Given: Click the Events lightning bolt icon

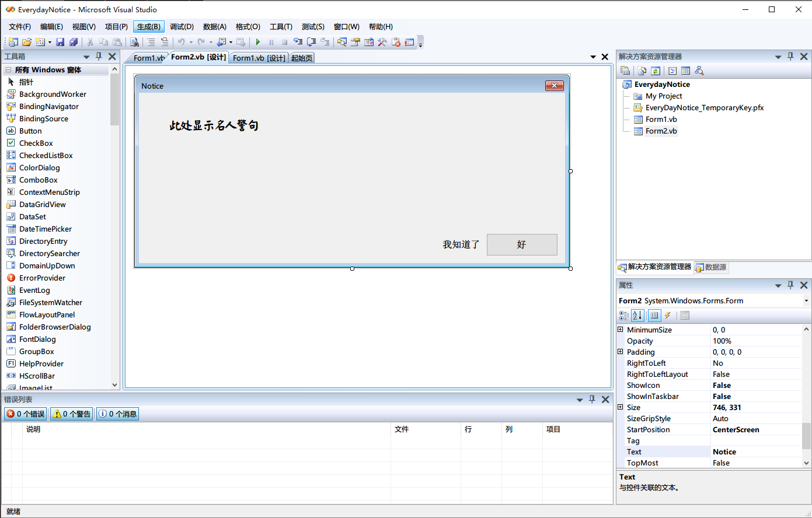Looking at the screenshot, I should click(x=668, y=316).
